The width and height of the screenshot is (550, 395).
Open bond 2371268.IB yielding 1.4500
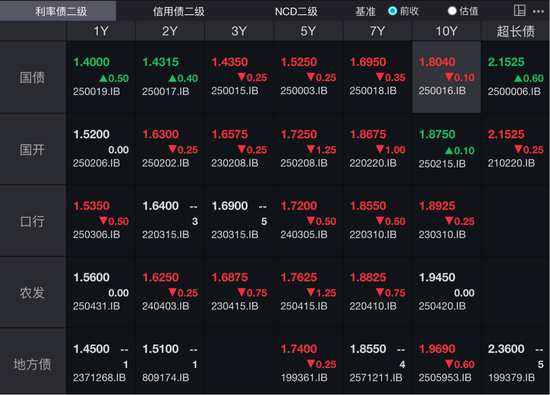click(101, 361)
